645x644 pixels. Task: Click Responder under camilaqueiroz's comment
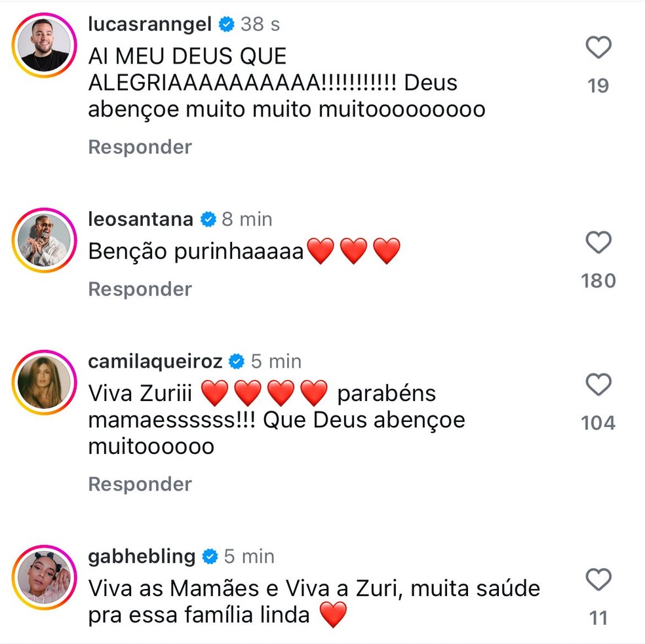pyautogui.click(x=139, y=484)
